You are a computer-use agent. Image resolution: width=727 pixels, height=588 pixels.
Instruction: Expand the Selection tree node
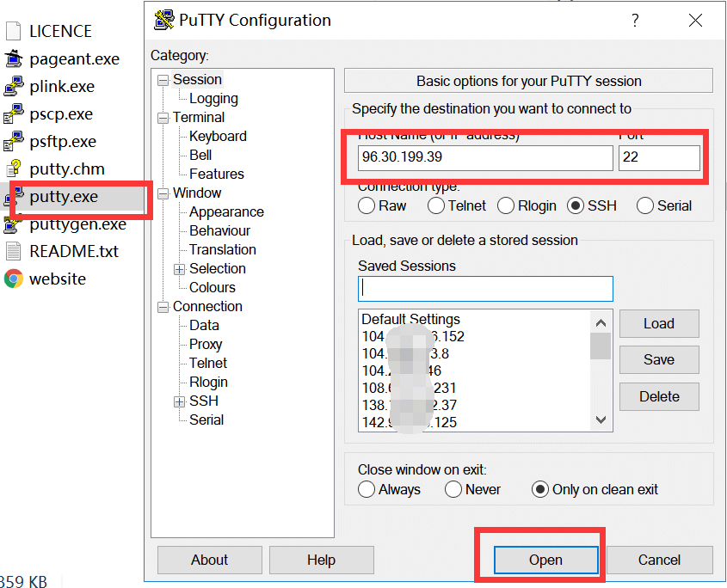click(180, 269)
